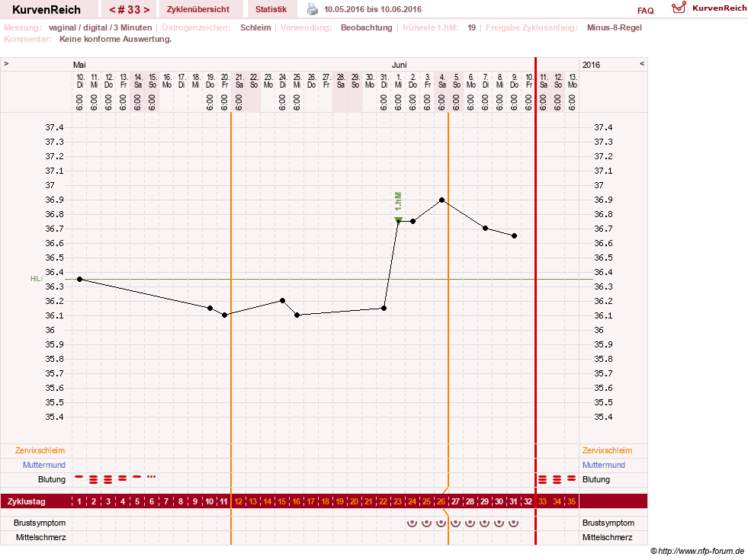Click the cycle number #33 label
Screen dimensions: 748x560
130,10
